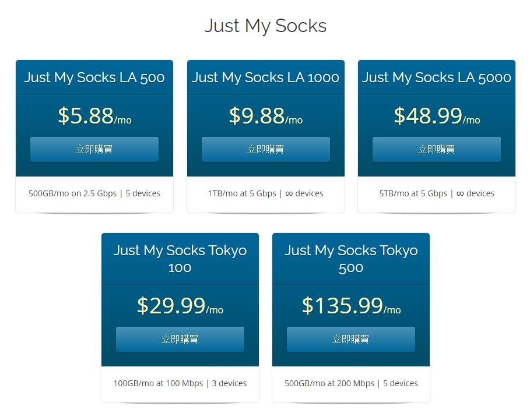Click the 500GB/mo at 200 Mbps description
This screenshot has width=530, height=420.
(x=350, y=383)
